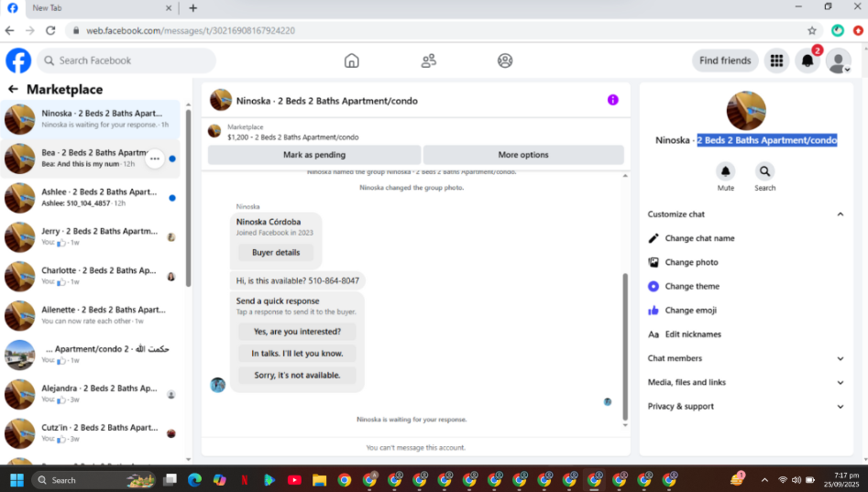Open Microsoft Edge from the taskbar
Screen dimensions: 868x492
tap(194, 480)
